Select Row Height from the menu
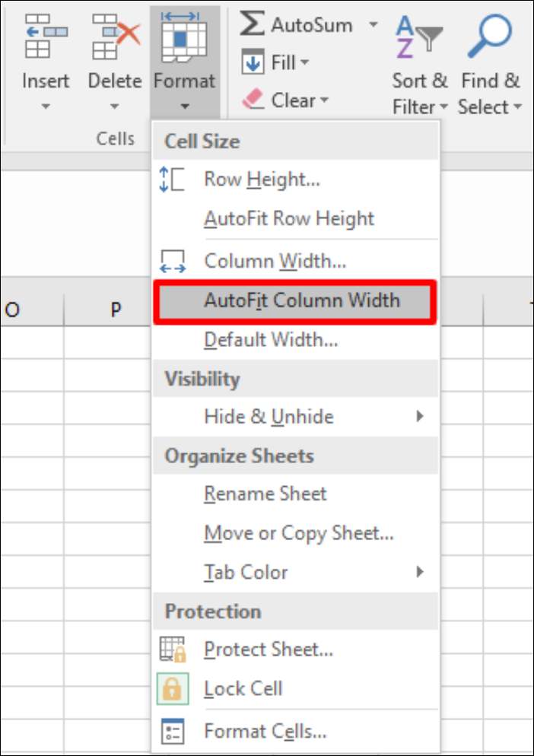Viewport: 534px width, 756px height. (x=262, y=179)
